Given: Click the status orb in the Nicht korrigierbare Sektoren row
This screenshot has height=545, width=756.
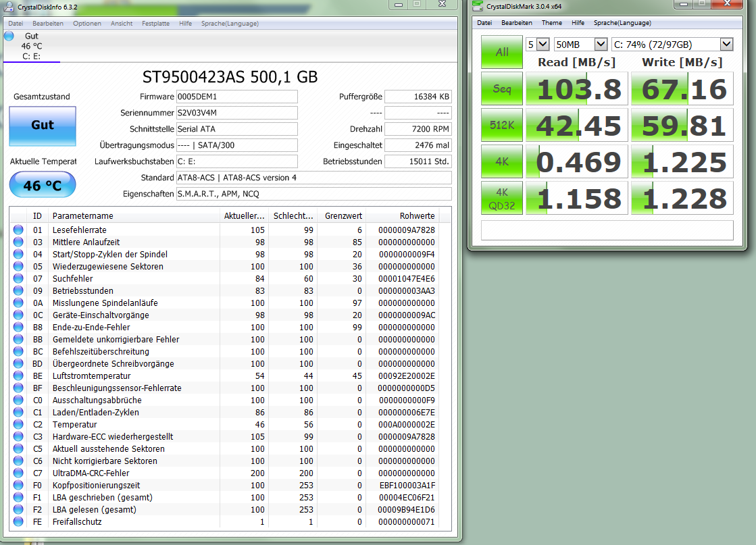Looking at the screenshot, I should coord(18,461).
